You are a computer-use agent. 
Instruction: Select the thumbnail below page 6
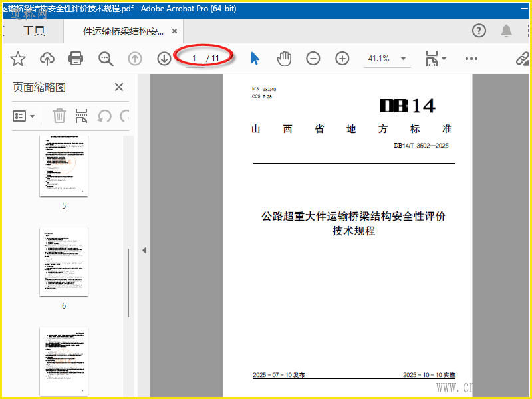click(x=64, y=361)
